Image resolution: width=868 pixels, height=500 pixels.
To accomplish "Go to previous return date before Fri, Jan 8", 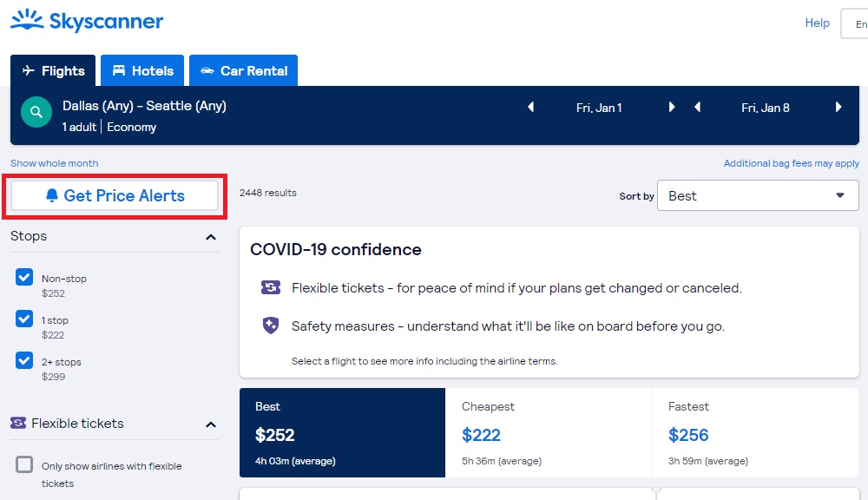I will point(698,107).
